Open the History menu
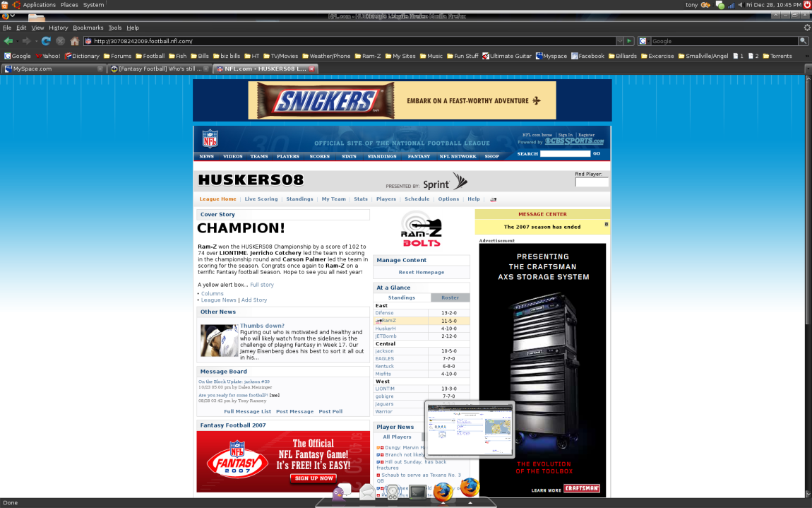This screenshot has width=812, height=508. pyautogui.click(x=59, y=28)
